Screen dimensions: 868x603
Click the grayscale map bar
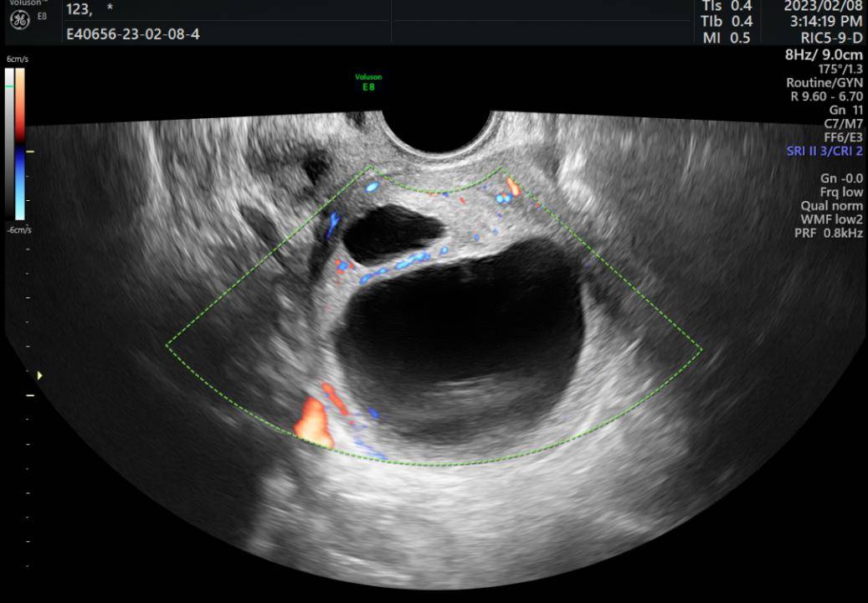pyautogui.click(x=9, y=144)
